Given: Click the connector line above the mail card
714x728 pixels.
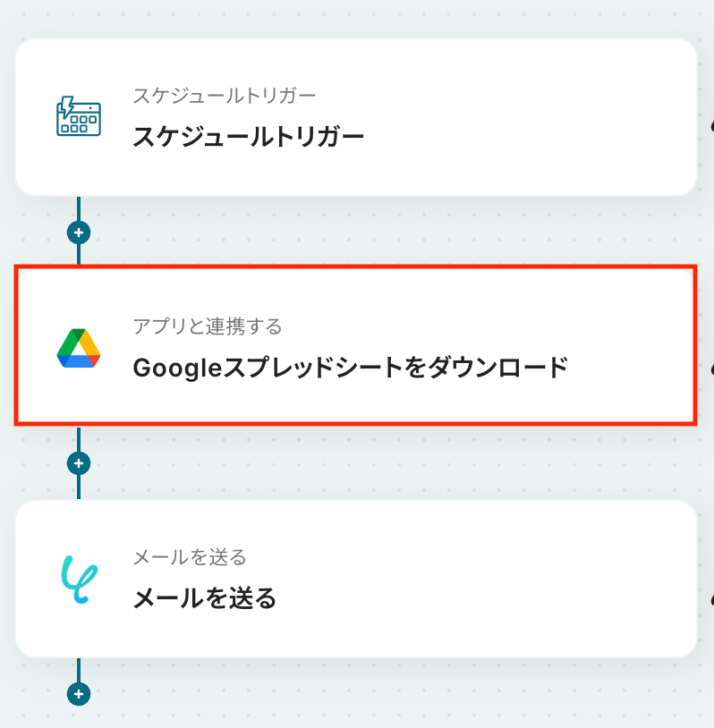Looking at the screenshot, I should [x=79, y=487].
